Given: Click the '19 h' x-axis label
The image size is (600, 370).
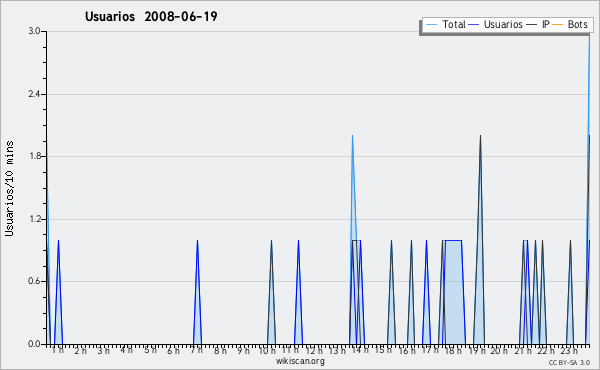Looking at the screenshot, I should pos(477,350).
